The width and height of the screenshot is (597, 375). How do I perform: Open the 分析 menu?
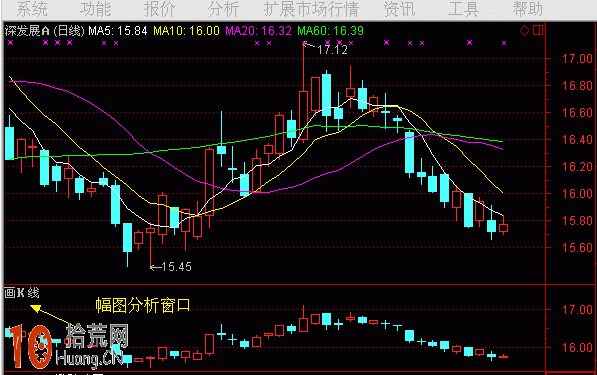223,9
